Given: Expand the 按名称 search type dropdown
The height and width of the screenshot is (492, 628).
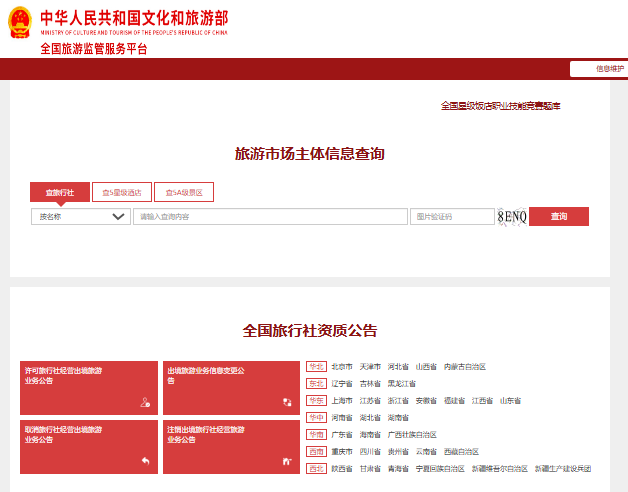Looking at the screenshot, I should coord(81,216).
